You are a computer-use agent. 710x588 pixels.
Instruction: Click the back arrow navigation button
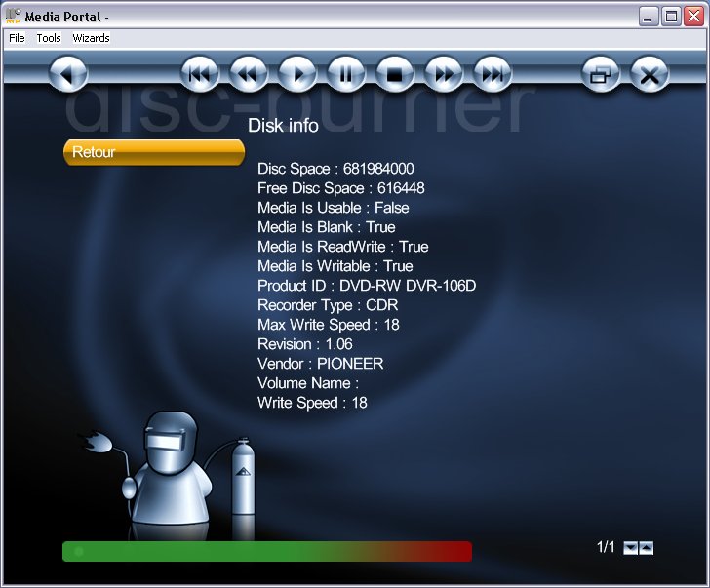pyautogui.click(x=68, y=73)
